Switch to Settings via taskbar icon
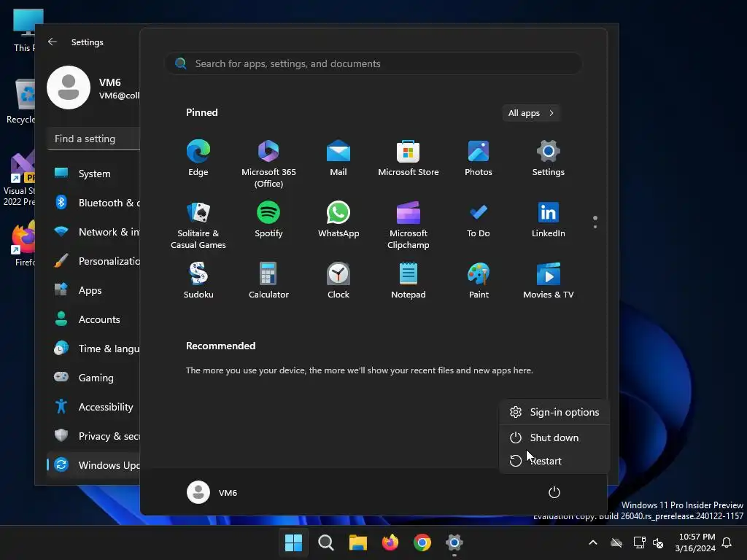This screenshot has height=560, width=747. (x=454, y=542)
